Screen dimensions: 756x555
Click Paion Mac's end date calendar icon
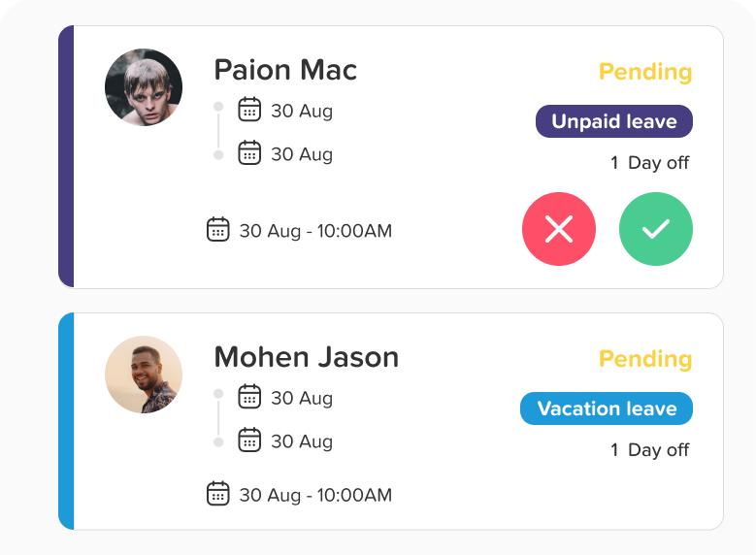pos(249,153)
